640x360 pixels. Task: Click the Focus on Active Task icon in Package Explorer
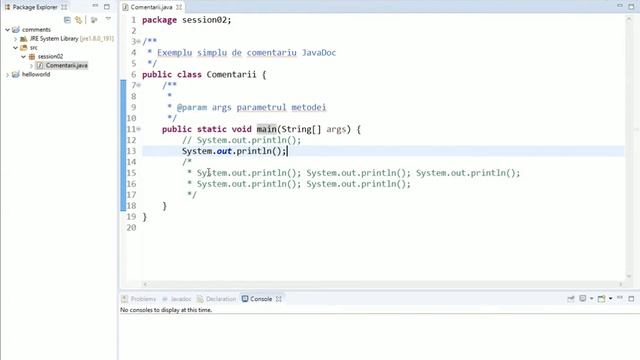pyautogui.click(x=94, y=20)
